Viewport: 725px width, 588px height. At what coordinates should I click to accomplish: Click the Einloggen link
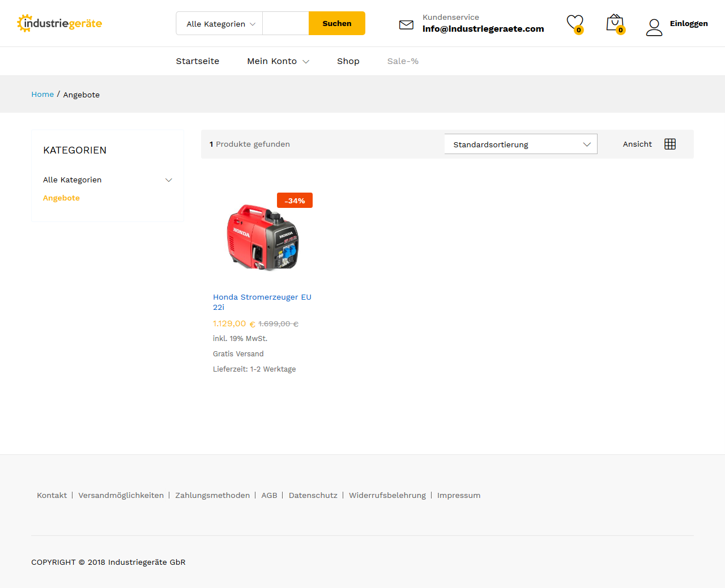tap(689, 23)
